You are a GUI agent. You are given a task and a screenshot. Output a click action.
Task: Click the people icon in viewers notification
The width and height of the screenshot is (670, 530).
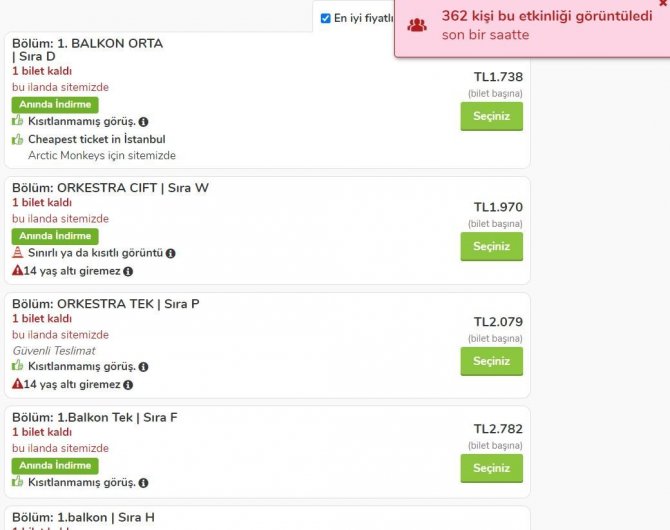click(417, 25)
